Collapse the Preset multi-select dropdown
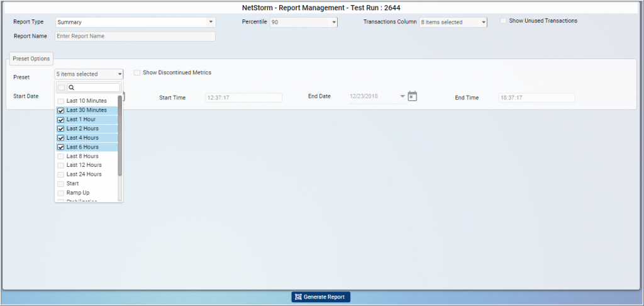The height and width of the screenshot is (306, 644). [89, 74]
